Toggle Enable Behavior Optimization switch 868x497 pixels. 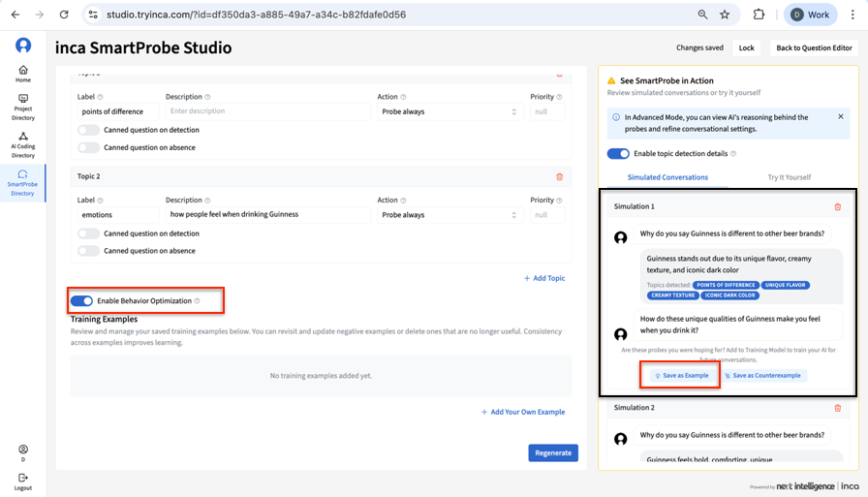tap(81, 301)
